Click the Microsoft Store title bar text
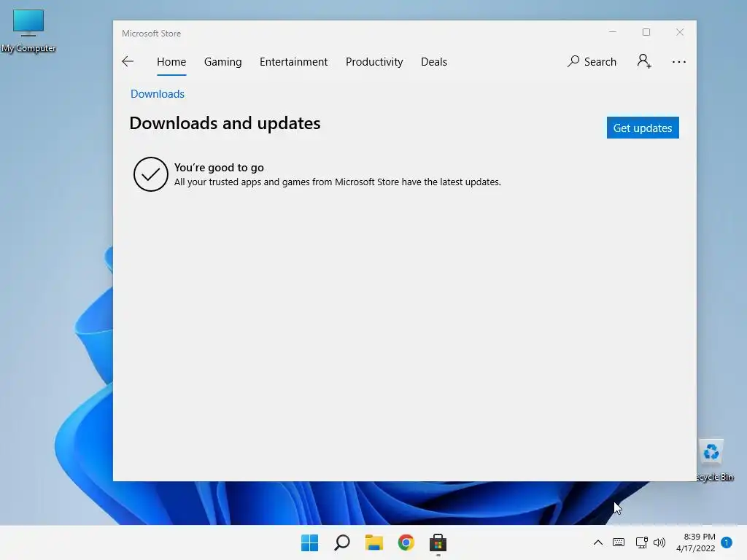 coord(151,34)
